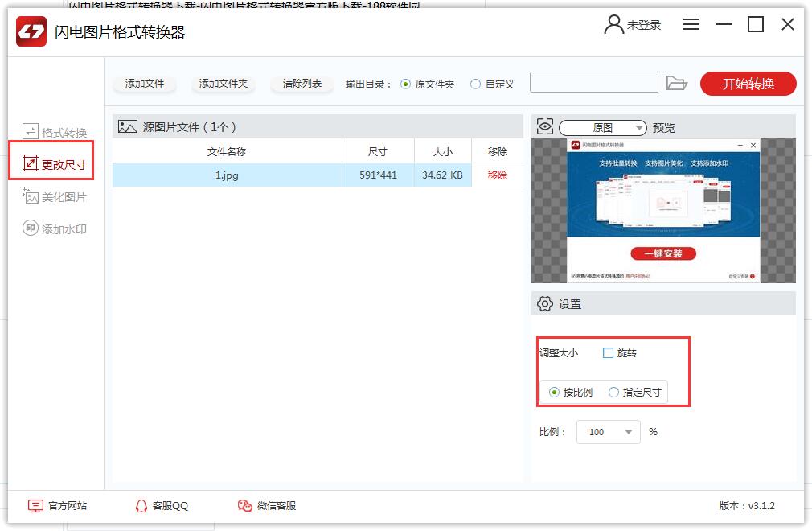This screenshot has height=531, width=812.
Task: Expand the 原图 preview dropdown
Action: [x=603, y=128]
